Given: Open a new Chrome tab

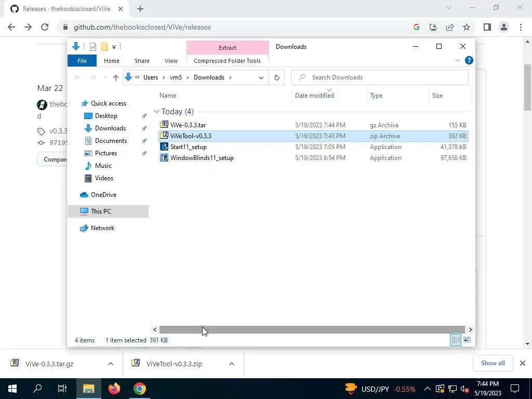Looking at the screenshot, I should tap(140, 9).
